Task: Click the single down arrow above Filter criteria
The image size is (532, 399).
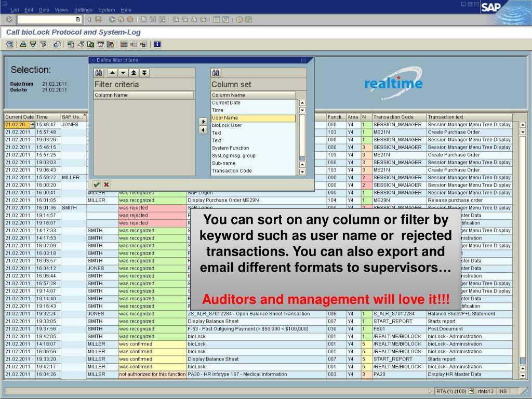Action: (x=123, y=73)
